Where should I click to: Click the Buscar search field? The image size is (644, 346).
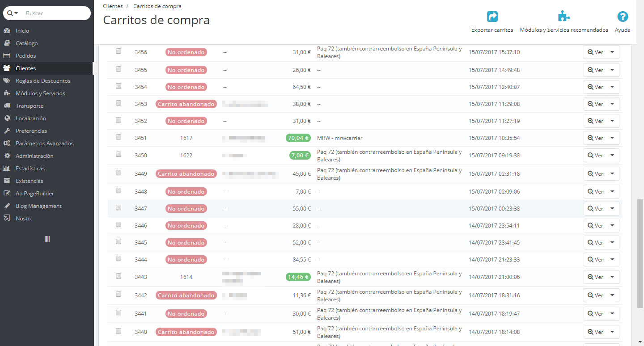click(x=56, y=13)
